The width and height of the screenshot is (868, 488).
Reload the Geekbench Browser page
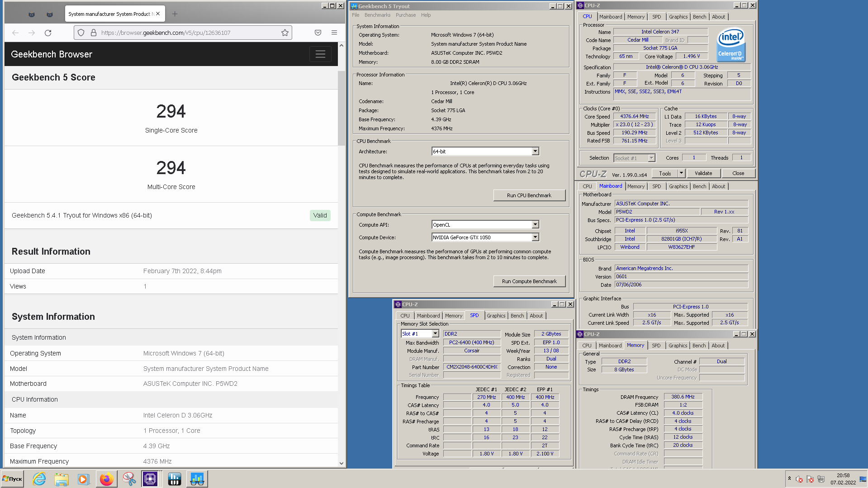48,33
